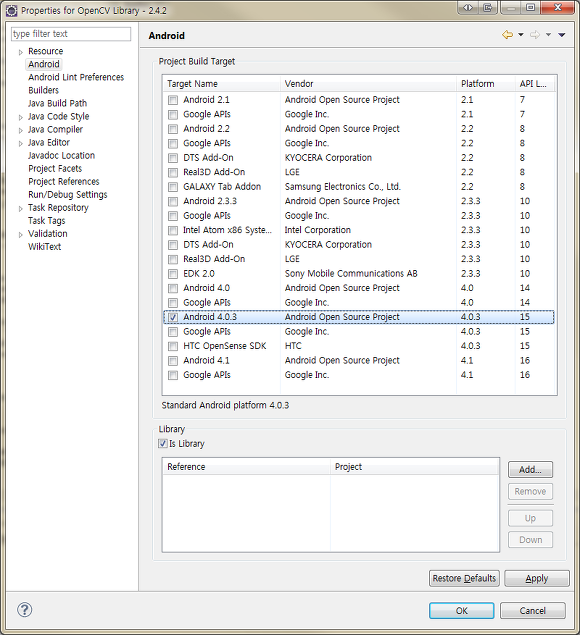Click the Apply button

pos(537,578)
